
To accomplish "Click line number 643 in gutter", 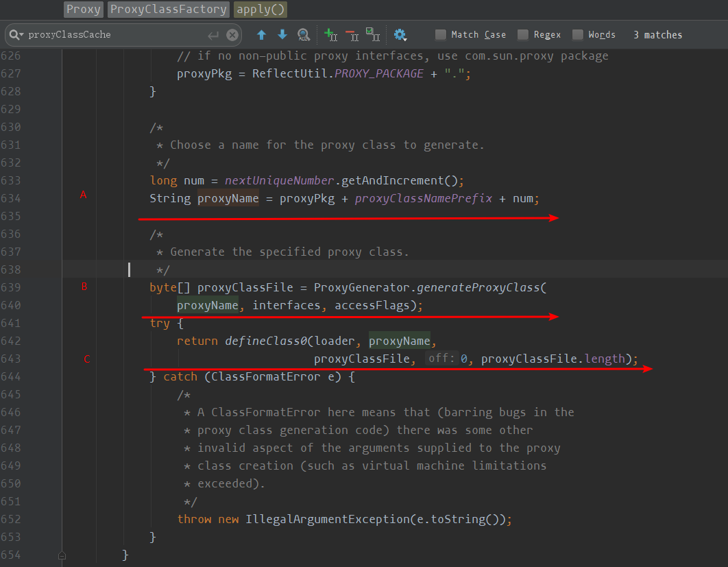I will point(11,359).
